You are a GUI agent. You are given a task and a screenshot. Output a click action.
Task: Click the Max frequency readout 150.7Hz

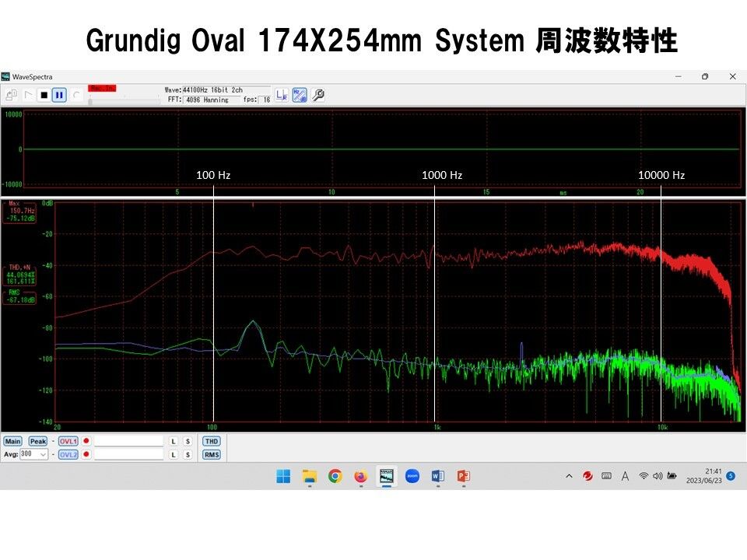tap(22, 211)
